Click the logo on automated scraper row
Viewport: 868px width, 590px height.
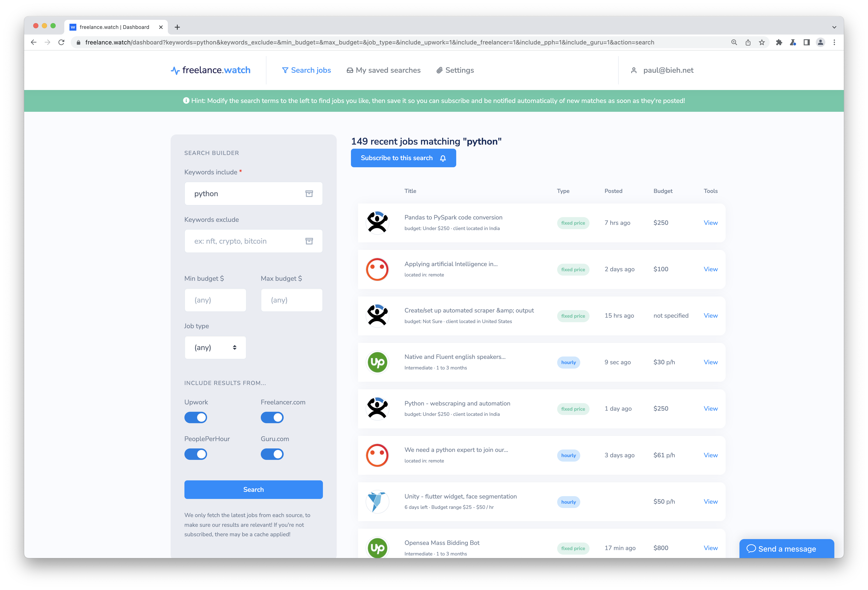click(377, 316)
